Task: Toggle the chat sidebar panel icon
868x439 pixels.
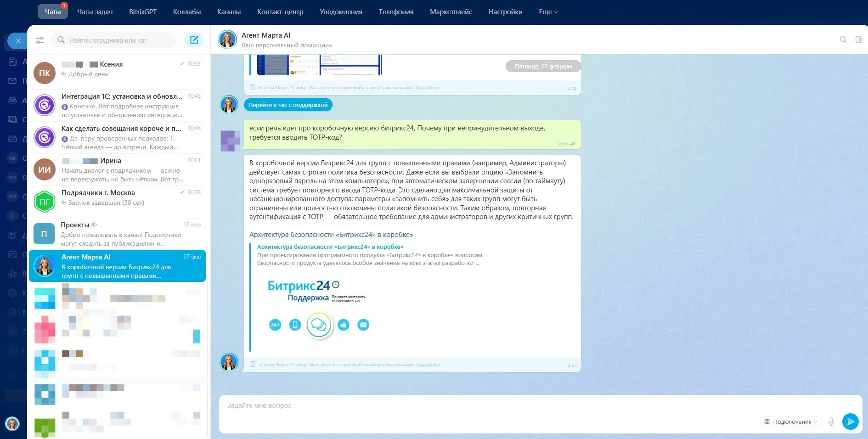Action: click(x=858, y=39)
